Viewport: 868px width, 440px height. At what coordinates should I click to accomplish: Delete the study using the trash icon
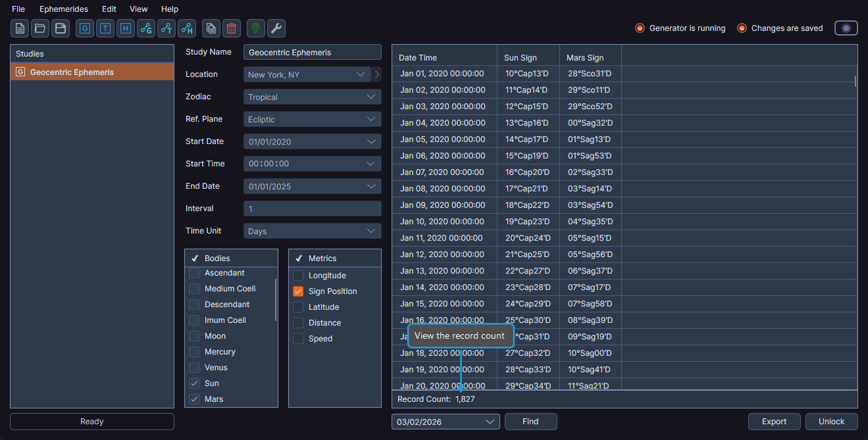[x=231, y=28]
